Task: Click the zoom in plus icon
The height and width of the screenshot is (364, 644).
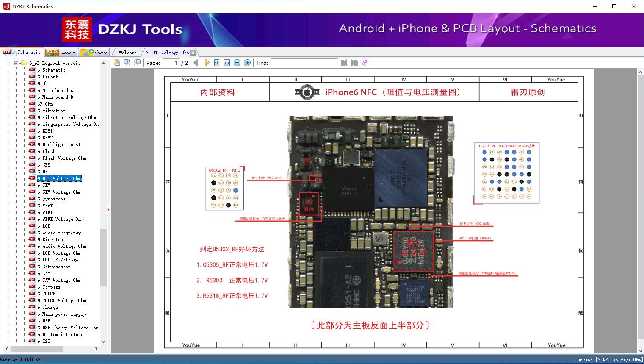Action: (247, 63)
